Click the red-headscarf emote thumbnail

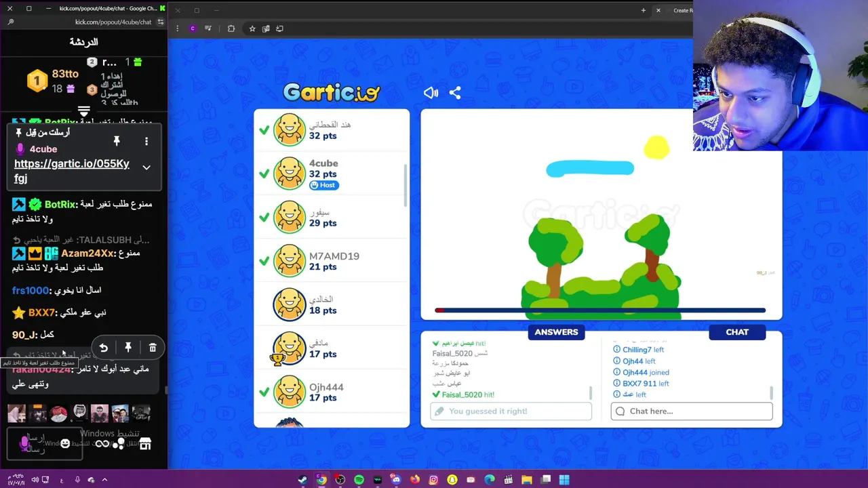point(58,413)
